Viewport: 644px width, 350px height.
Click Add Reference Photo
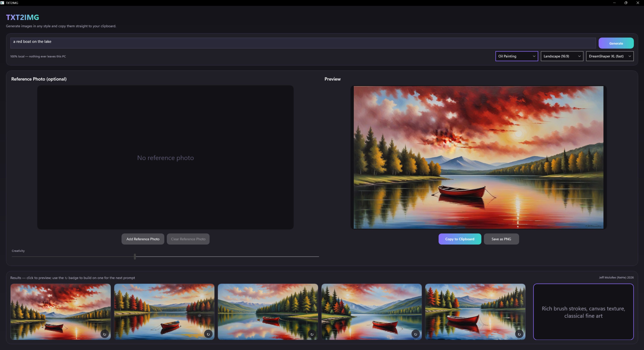(143, 239)
